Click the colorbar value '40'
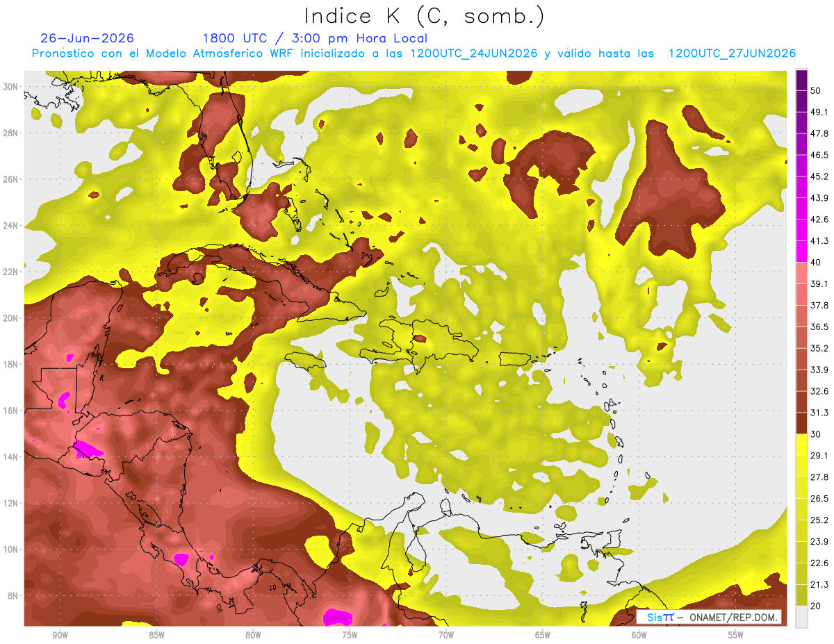Image resolution: width=834 pixels, height=644 pixels. [817, 263]
